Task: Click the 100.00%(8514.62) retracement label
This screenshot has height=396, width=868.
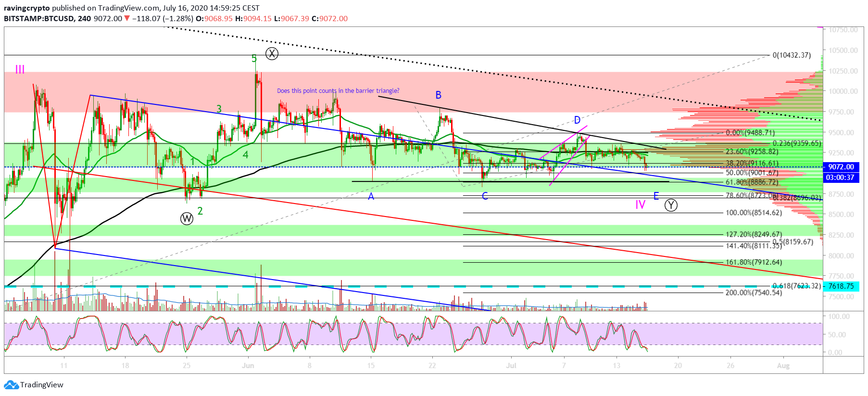Action: [x=754, y=213]
